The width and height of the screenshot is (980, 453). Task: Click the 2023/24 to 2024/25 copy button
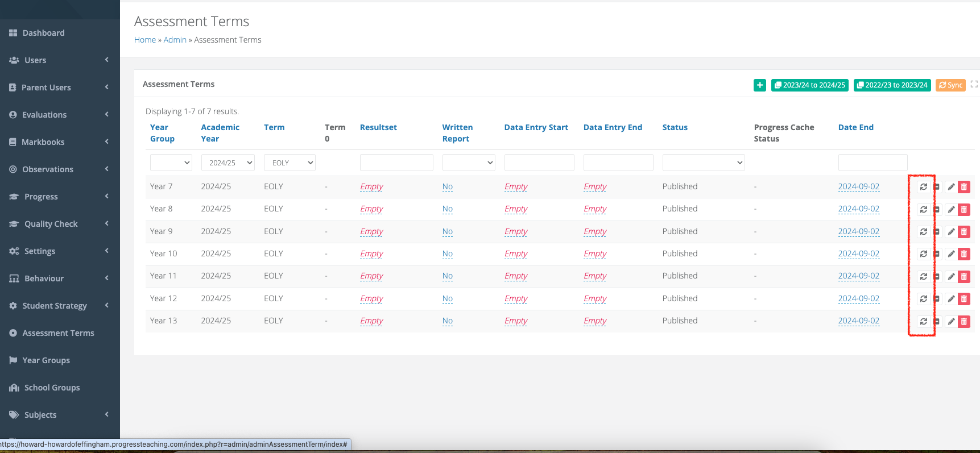[x=810, y=85]
